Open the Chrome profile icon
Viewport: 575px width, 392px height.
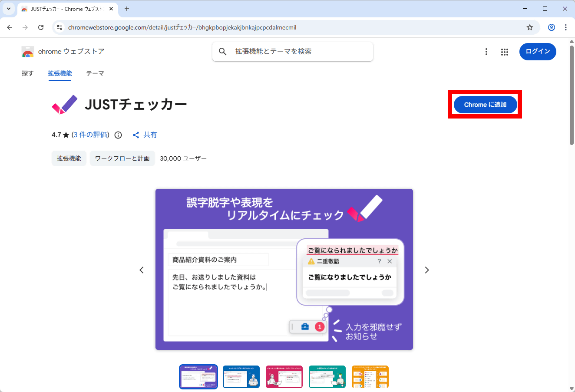pyautogui.click(x=551, y=27)
